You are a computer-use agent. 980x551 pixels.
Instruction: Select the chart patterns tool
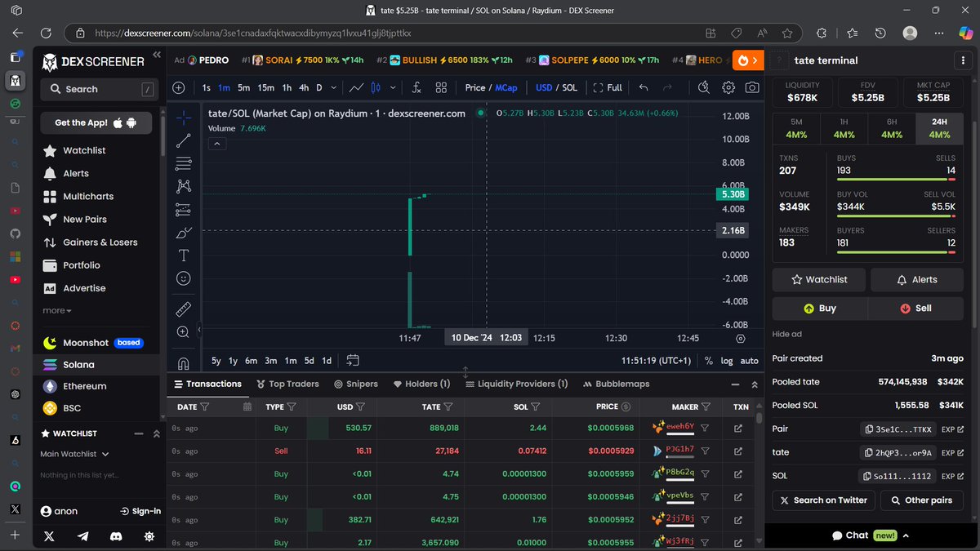(x=184, y=186)
